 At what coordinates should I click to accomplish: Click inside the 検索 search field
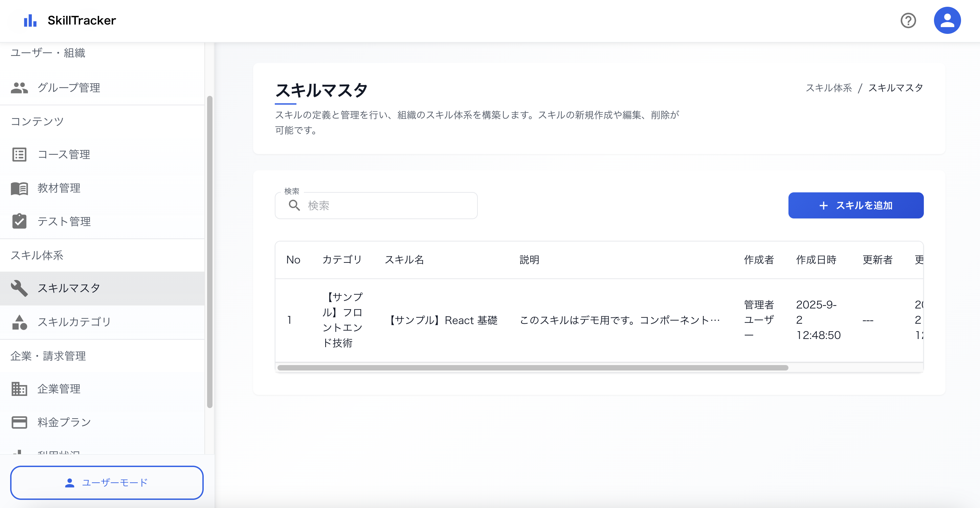(x=380, y=205)
